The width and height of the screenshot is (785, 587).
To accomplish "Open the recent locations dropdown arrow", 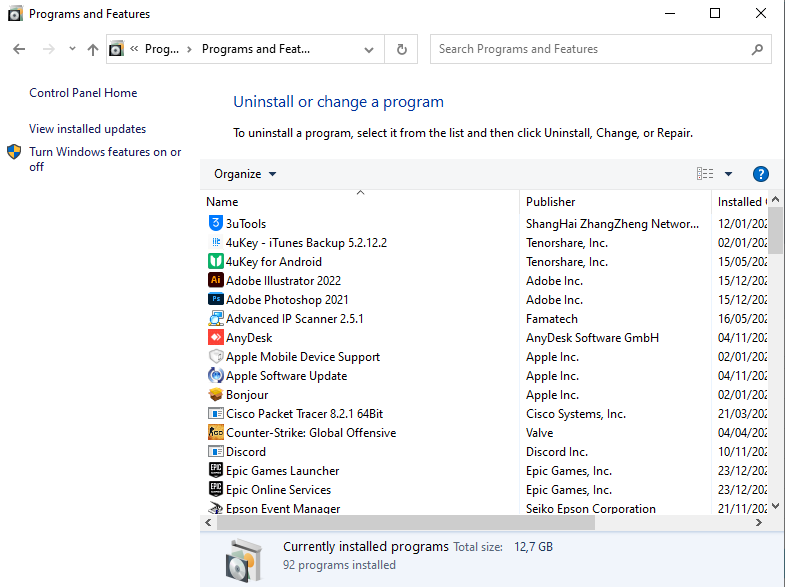I will click(x=72, y=49).
